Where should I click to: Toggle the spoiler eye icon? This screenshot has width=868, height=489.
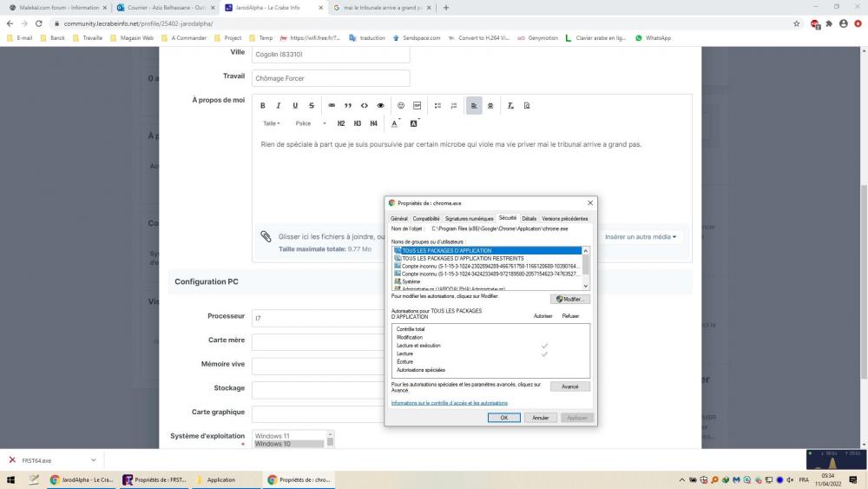point(380,105)
